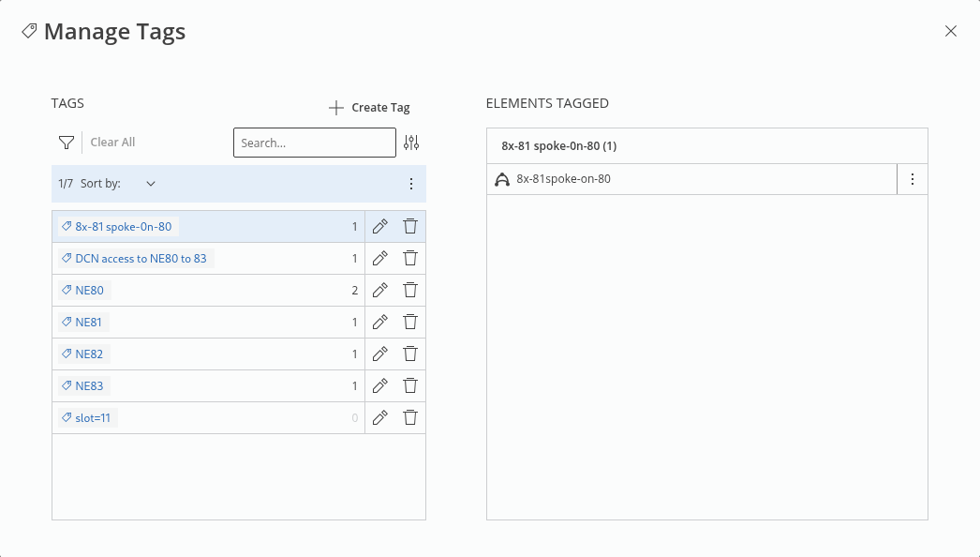980x557 pixels.
Task: Edit the slot=11 tag
Action: point(379,418)
